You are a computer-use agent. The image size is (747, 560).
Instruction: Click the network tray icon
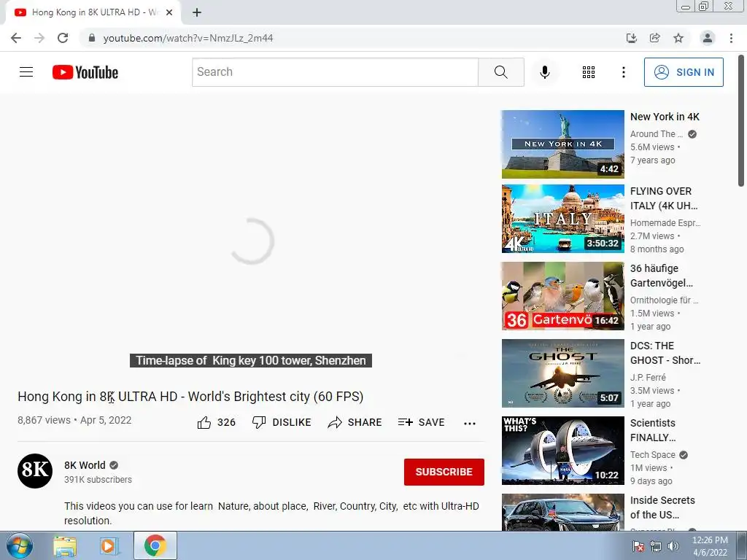656,546
